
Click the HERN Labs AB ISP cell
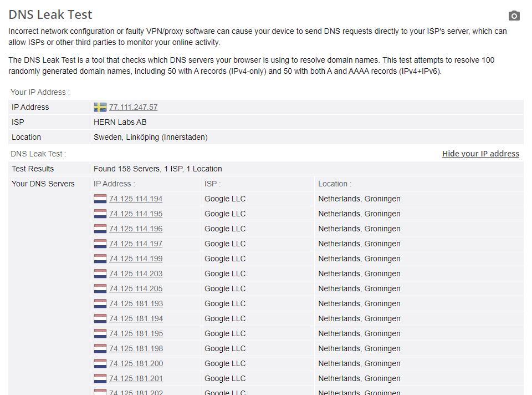[x=120, y=122]
